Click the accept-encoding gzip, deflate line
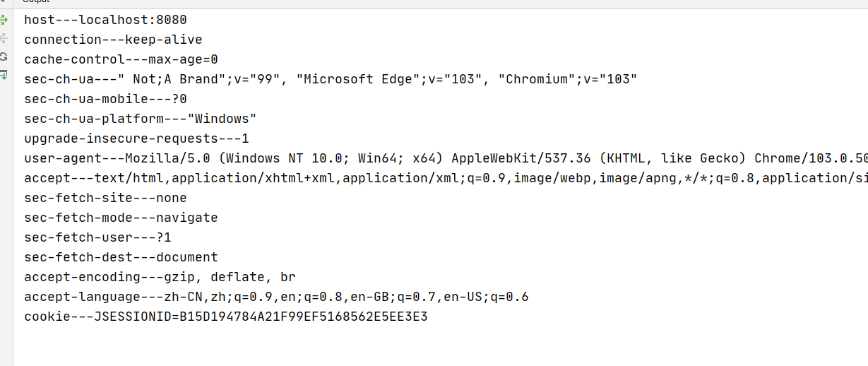The image size is (868, 366). tap(160, 277)
